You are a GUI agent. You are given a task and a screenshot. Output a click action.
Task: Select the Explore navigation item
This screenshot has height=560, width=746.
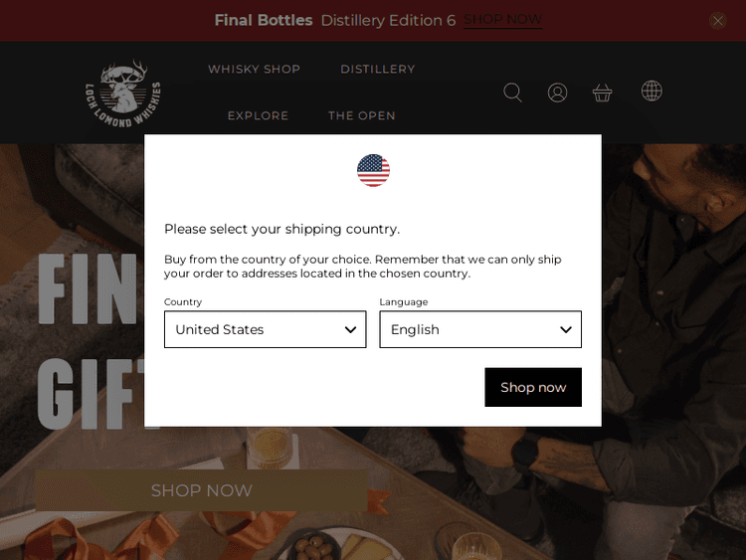coord(258,115)
